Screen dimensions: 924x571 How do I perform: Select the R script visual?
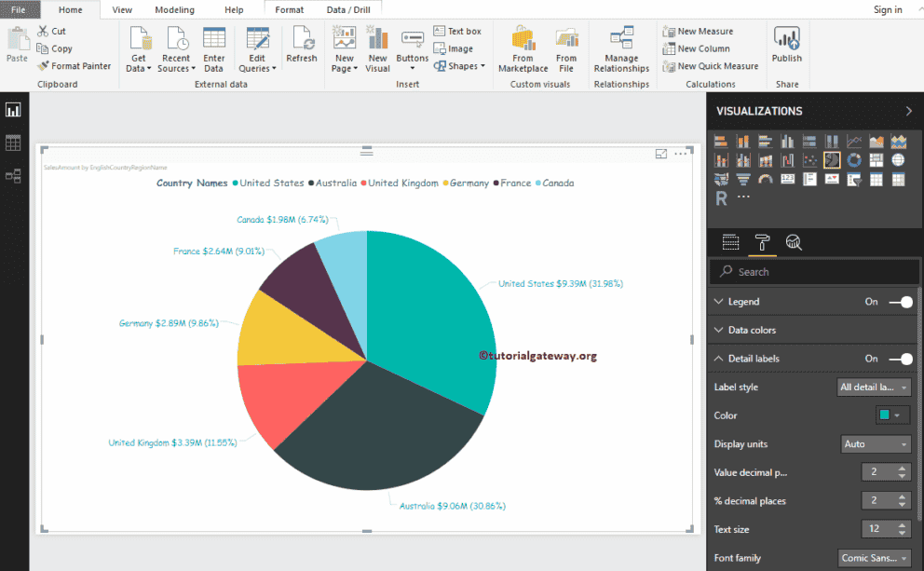tap(721, 198)
